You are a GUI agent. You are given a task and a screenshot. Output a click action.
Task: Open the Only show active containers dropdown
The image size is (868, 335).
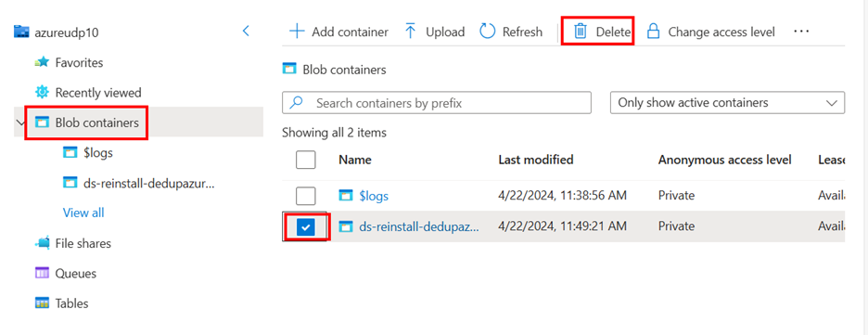(x=727, y=103)
